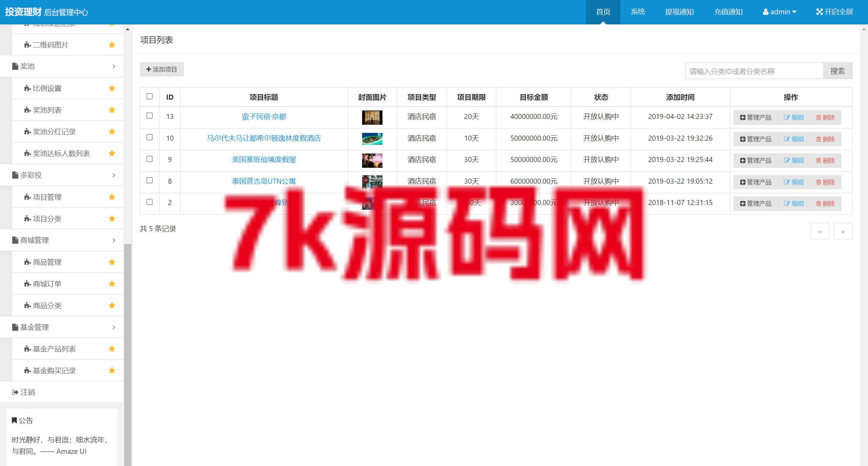
Task: Click the fullscreen icon in 开启全屏
Action: pyautogui.click(x=820, y=12)
